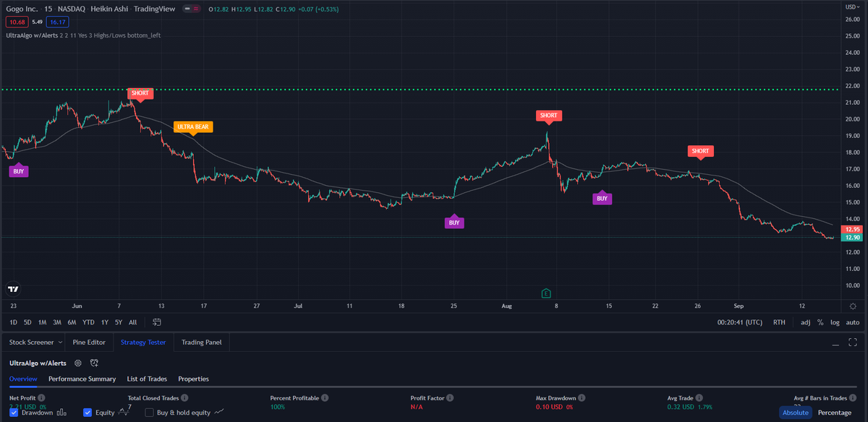Open the USD currency dropdown

click(851, 6)
